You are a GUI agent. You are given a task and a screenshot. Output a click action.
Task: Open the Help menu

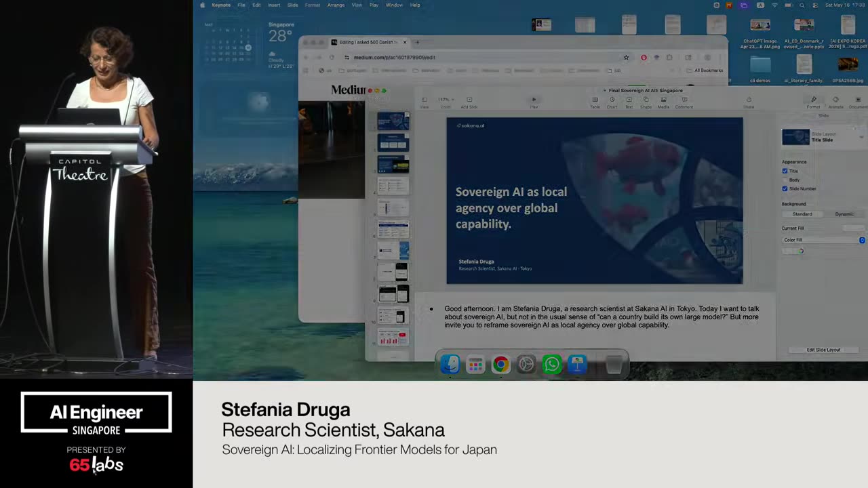pyautogui.click(x=415, y=5)
